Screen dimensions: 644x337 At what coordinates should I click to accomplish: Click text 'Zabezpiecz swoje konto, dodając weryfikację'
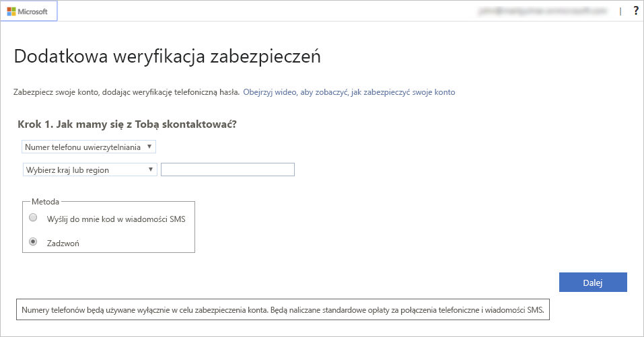pos(127,92)
